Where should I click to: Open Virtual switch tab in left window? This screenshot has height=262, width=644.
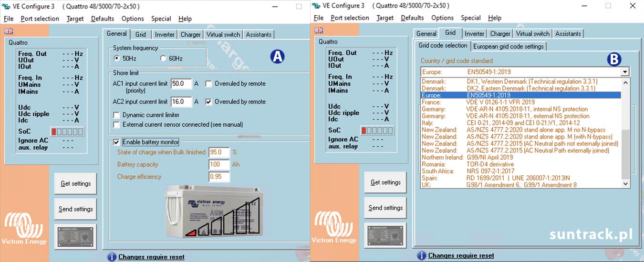pyautogui.click(x=223, y=34)
